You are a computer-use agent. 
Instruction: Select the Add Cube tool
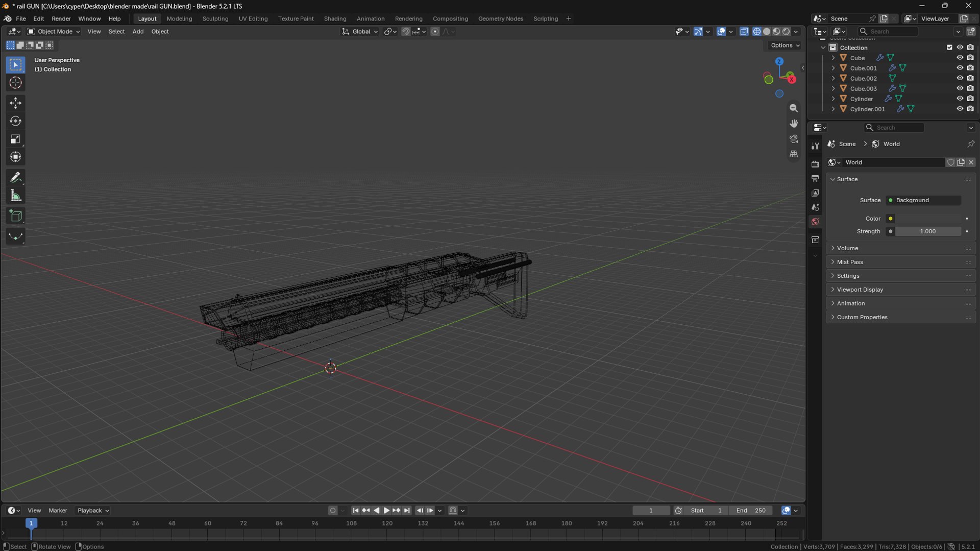15,216
